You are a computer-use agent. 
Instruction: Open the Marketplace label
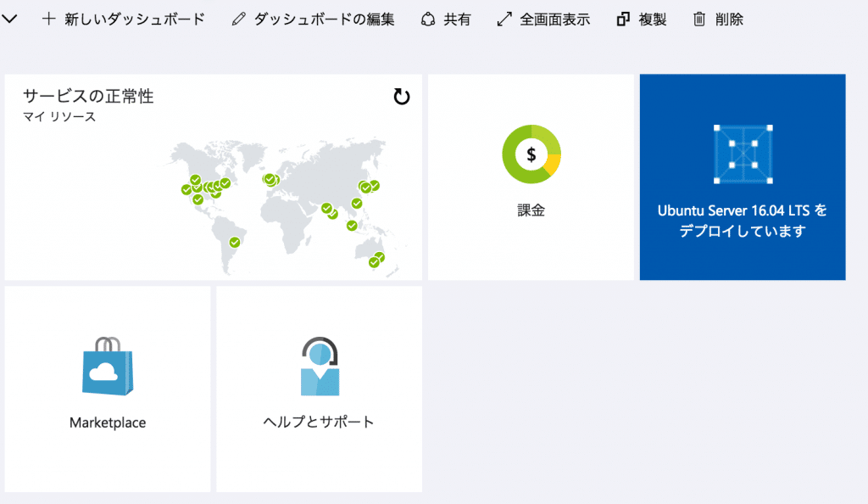pyautogui.click(x=108, y=423)
